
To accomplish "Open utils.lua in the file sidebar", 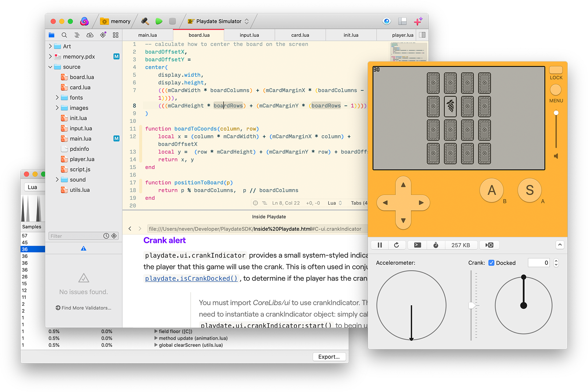I will coord(80,190).
